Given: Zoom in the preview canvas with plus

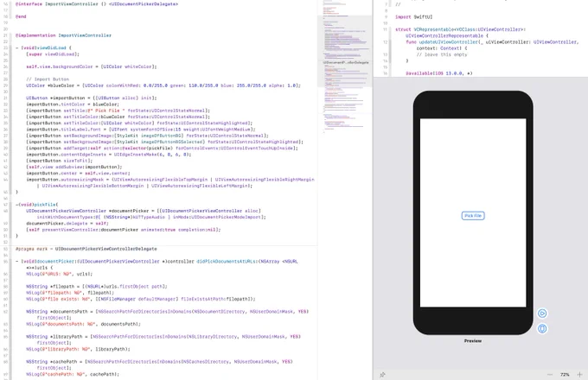Looking at the screenshot, I should [579, 374].
